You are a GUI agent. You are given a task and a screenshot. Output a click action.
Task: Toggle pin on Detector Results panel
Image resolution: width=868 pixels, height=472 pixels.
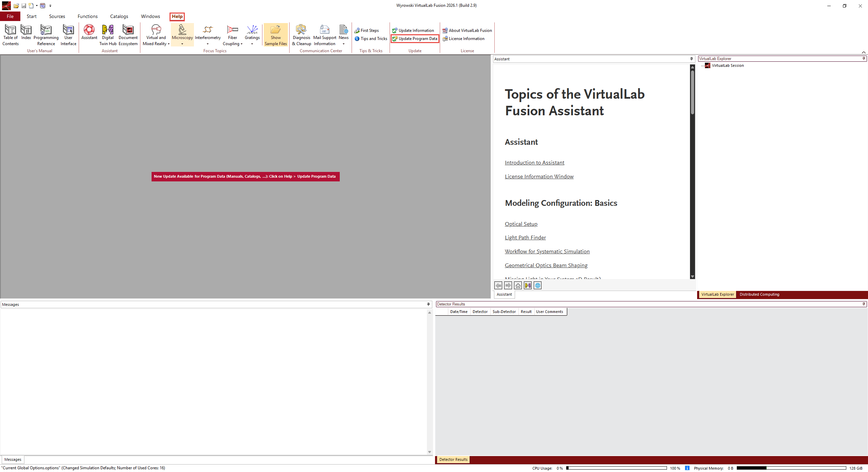tap(864, 304)
